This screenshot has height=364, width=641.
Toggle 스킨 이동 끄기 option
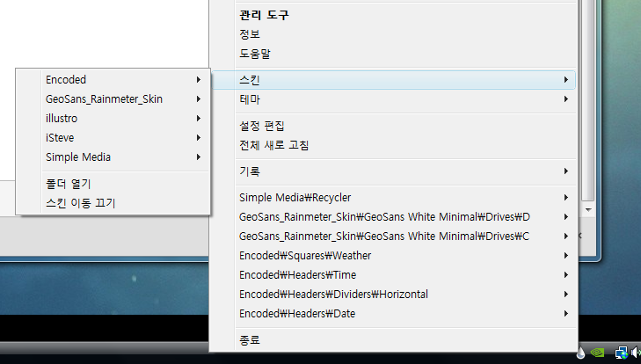(80, 203)
